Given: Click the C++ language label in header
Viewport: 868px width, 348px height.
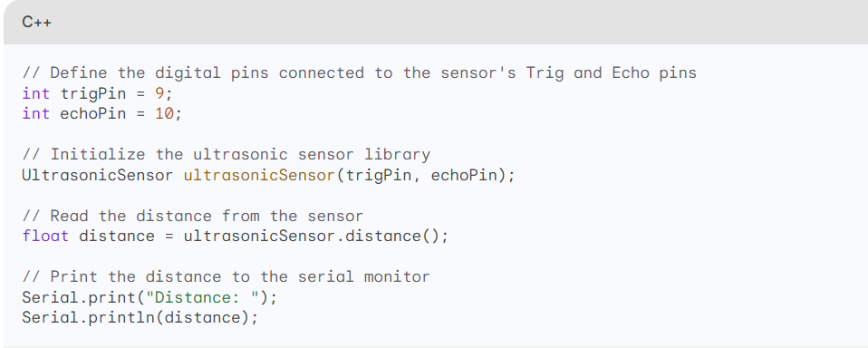Looking at the screenshot, I should tap(36, 22).
